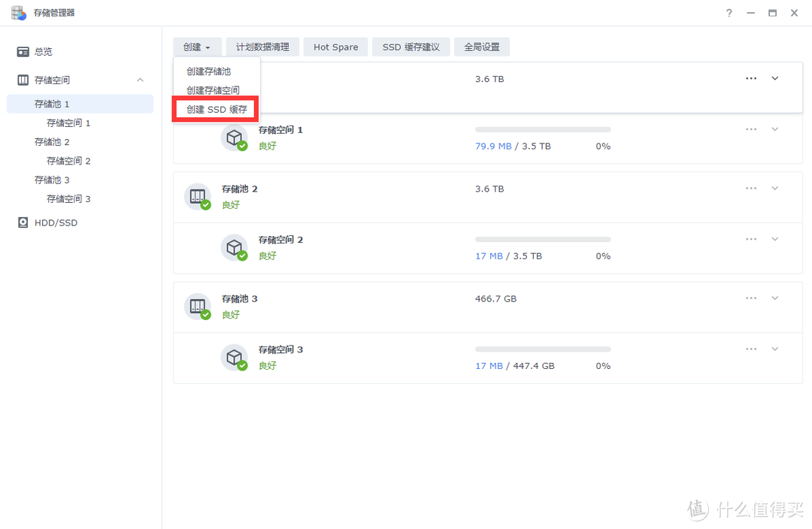
Task: Click the Hot Spare button
Action: tap(335, 47)
